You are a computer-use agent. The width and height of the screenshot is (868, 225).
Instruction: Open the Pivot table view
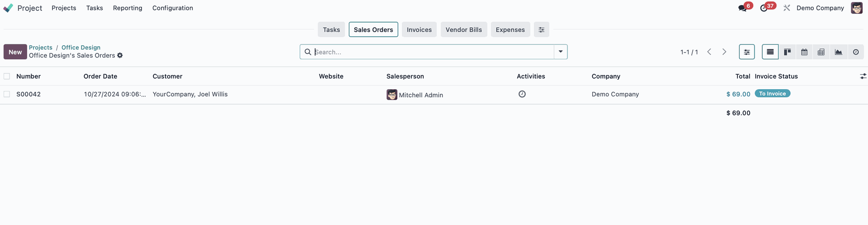pyautogui.click(x=821, y=52)
